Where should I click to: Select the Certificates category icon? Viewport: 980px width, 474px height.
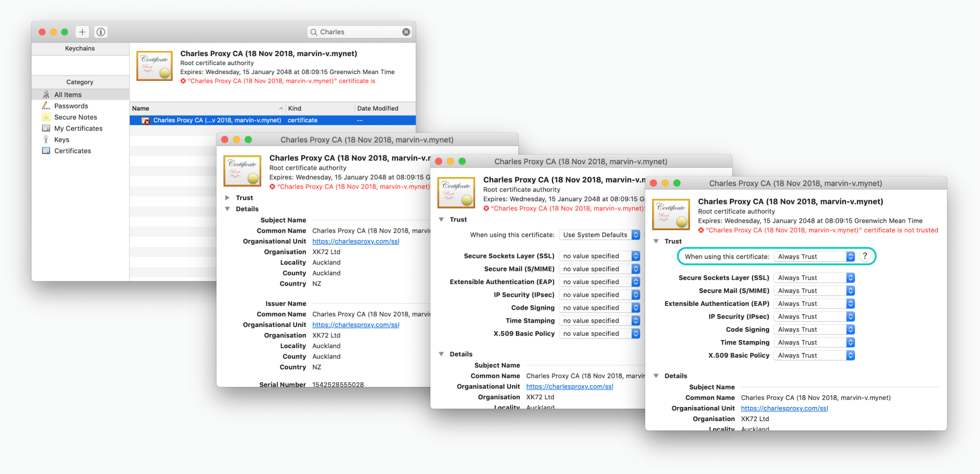[46, 151]
